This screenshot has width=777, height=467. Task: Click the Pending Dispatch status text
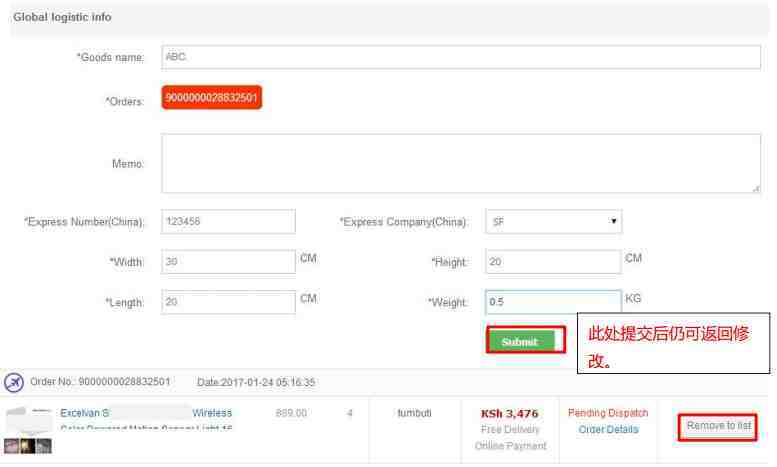coord(608,412)
